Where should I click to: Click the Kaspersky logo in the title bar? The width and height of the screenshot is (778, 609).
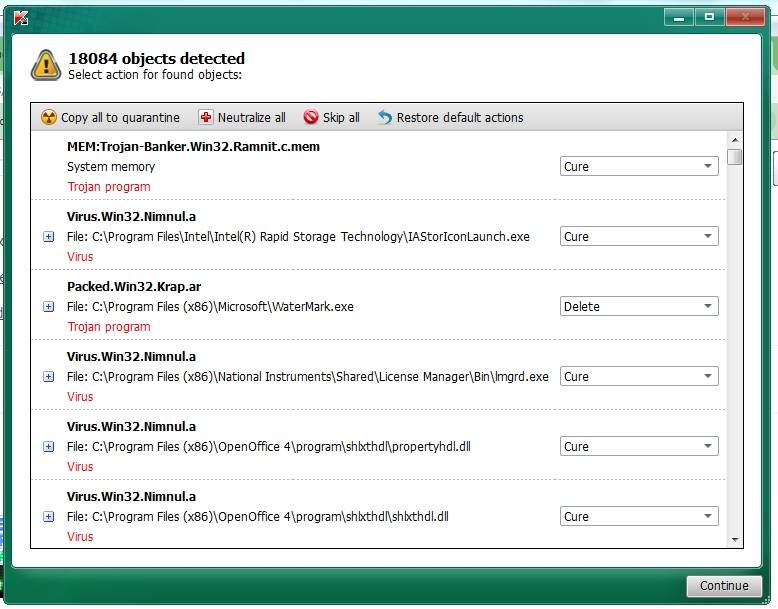coord(20,17)
